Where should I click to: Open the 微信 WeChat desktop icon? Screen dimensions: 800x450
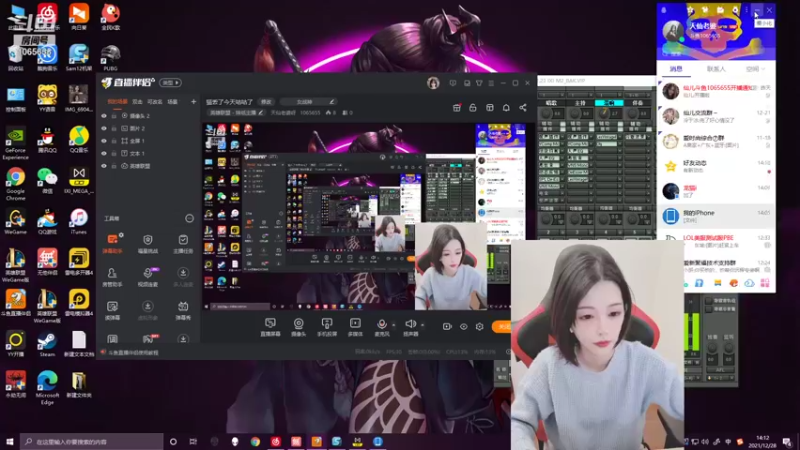point(47,181)
